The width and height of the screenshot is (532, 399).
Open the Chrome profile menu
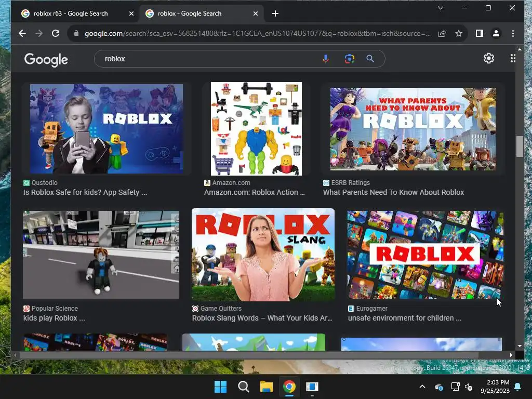[496, 33]
